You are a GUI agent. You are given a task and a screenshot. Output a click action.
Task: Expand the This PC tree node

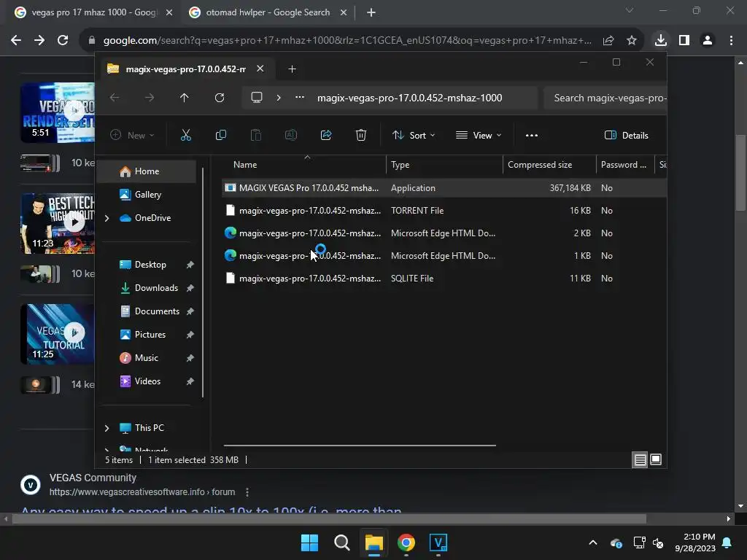pos(107,428)
